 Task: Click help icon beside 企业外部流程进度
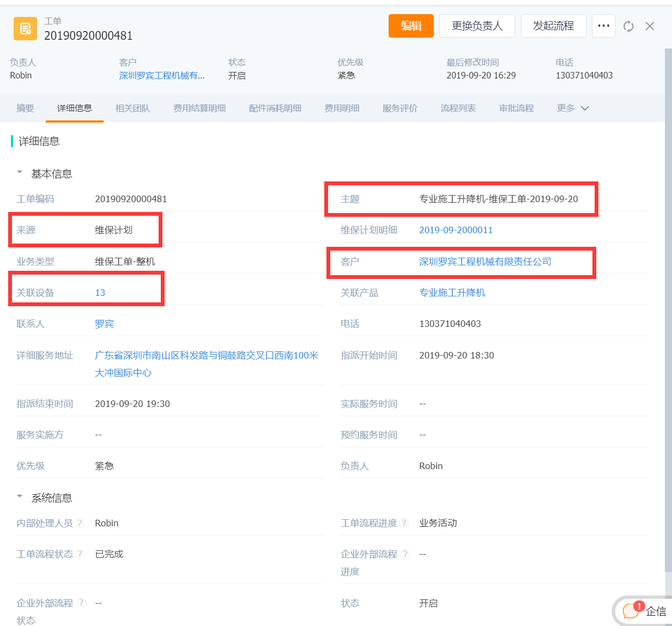405,554
